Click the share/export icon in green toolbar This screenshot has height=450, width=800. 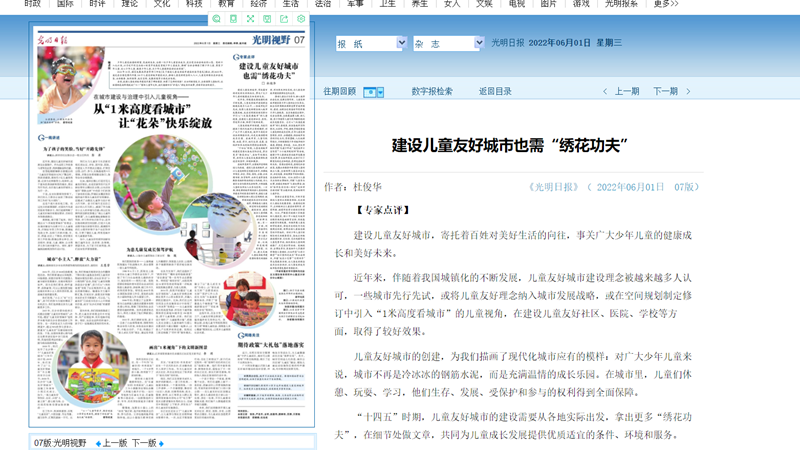tap(284, 19)
